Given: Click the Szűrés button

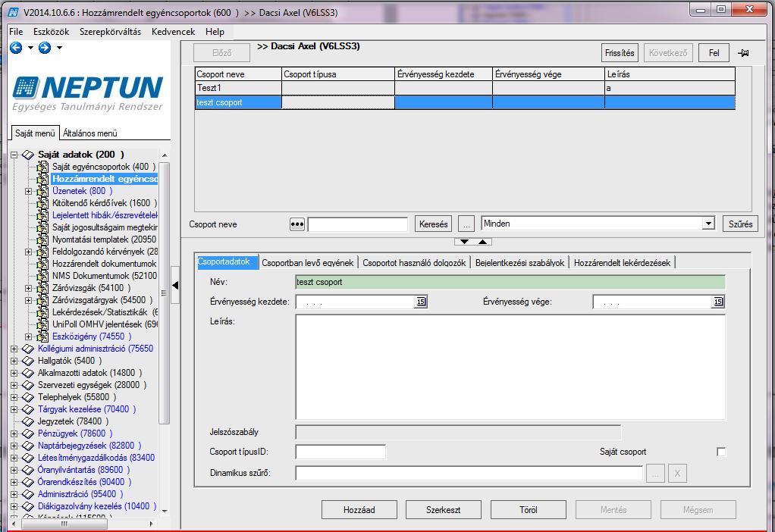Looking at the screenshot, I should pyautogui.click(x=740, y=224).
